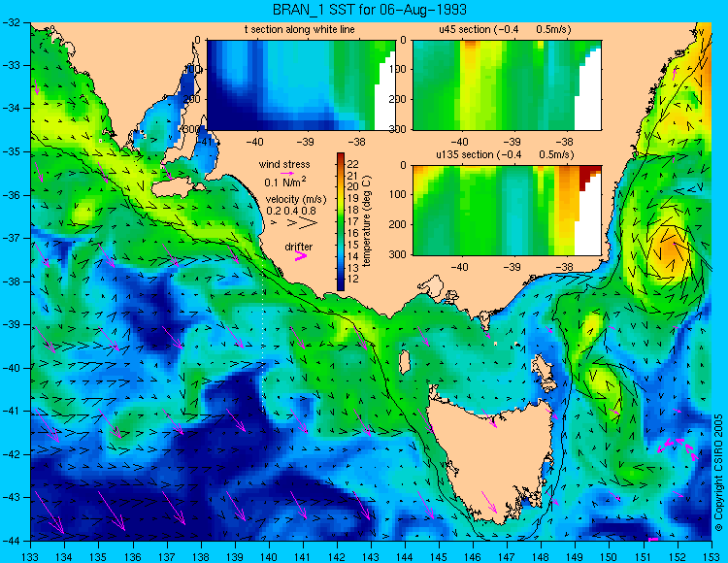Click the latitude axis label -32
Image resolution: width=728 pixels, height=563 pixels.
[x=11, y=22]
